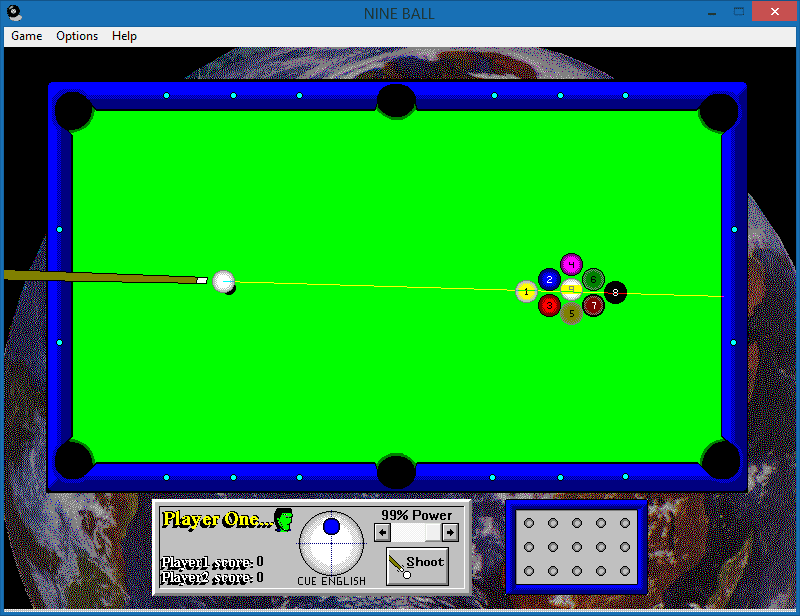Close the Nine Ball window
The height and width of the screenshot is (616, 800).
pos(774,12)
